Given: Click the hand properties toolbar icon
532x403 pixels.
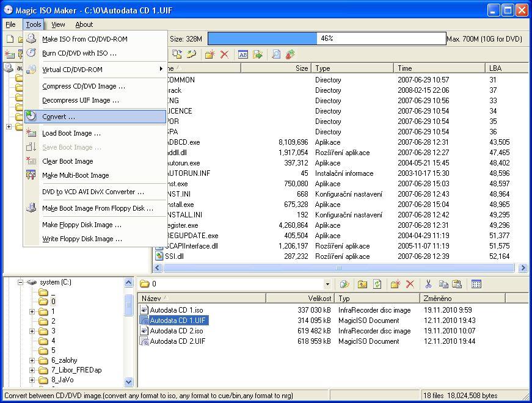Looking at the screenshot, I should coord(192,54).
